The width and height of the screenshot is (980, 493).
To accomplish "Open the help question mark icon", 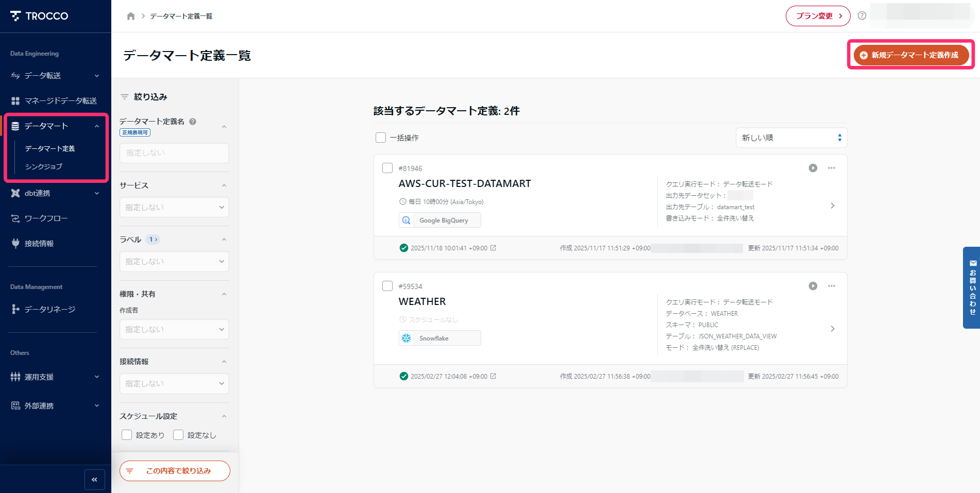I will [862, 15].
